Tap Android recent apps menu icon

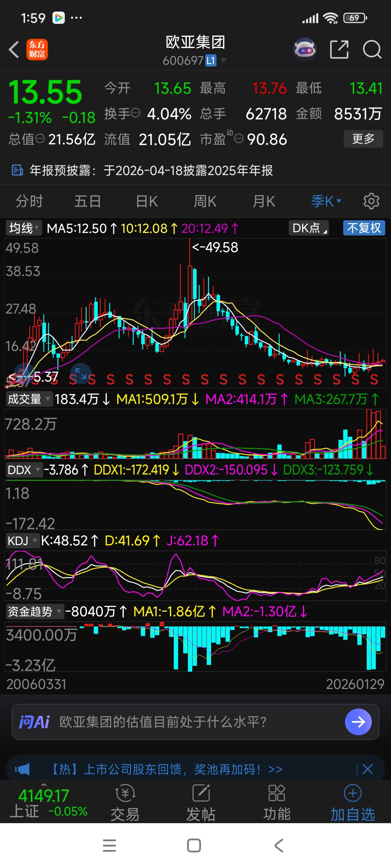[x=109, y=845]
